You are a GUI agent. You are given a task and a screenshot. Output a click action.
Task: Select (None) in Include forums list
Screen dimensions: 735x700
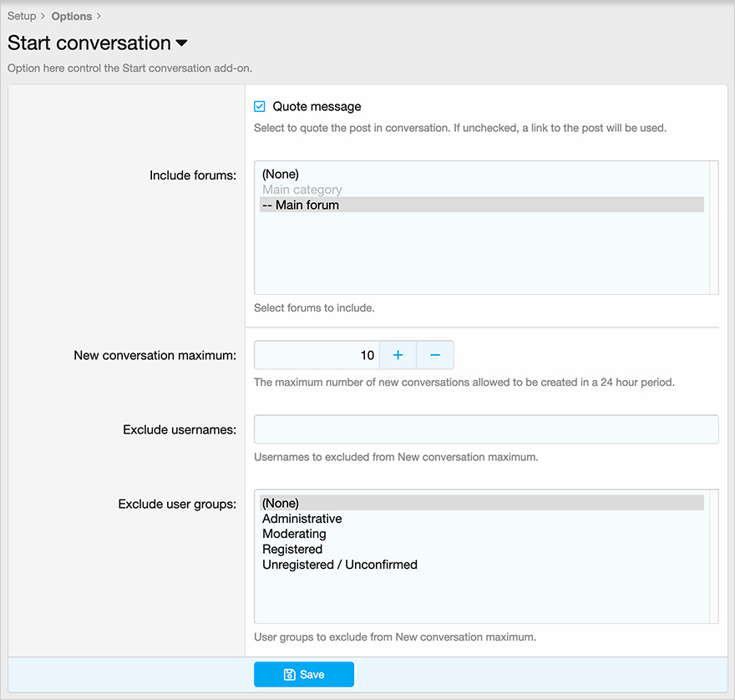[x=281, y=175]
